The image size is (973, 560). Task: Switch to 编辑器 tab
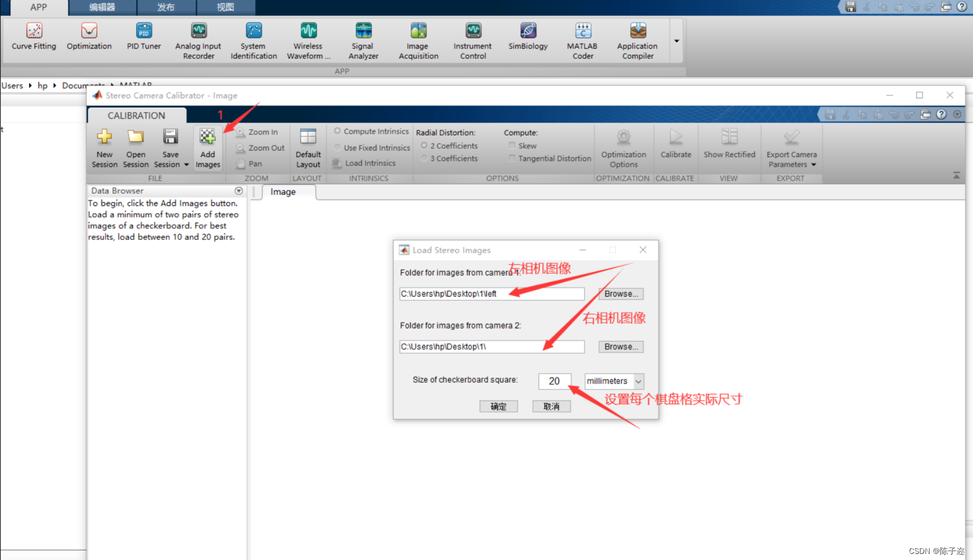click(102, 7)
